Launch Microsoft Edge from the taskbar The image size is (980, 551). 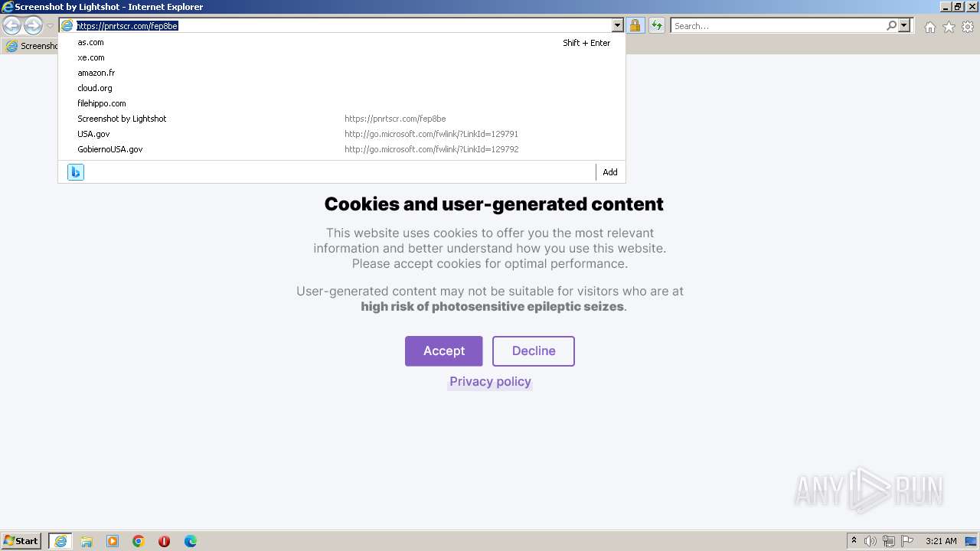(x=191, y=541)
